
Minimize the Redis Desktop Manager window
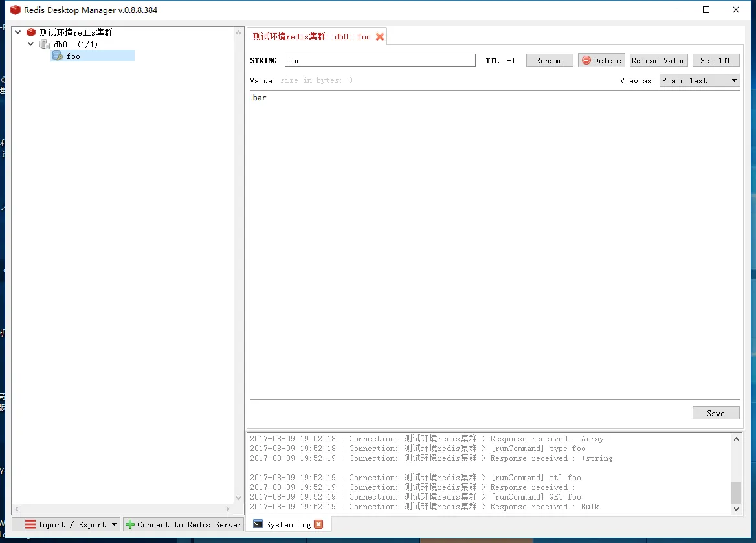click(x=677, y=10)
